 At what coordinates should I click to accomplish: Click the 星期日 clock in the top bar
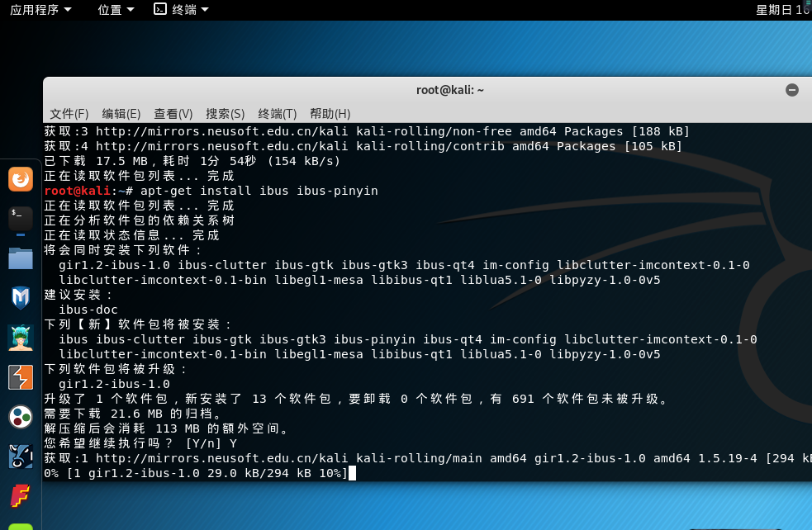pyautogui.click(x=784, y=9)
